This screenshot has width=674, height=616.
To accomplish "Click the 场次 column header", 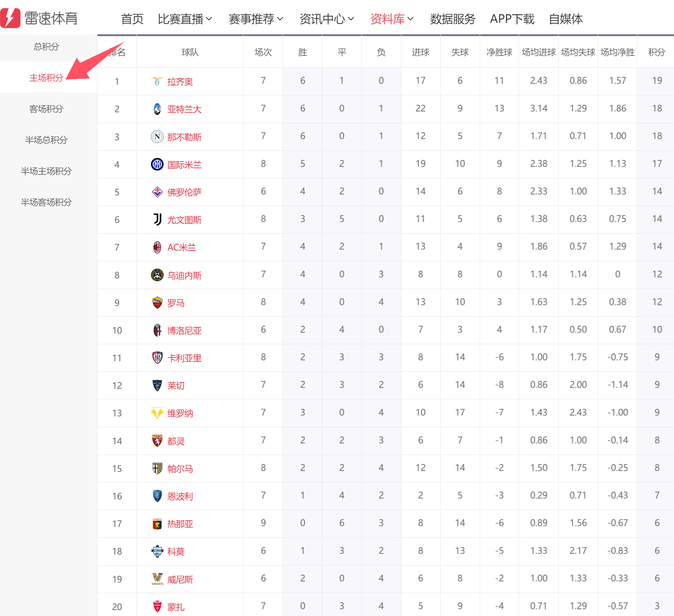I will coord(263,52).
